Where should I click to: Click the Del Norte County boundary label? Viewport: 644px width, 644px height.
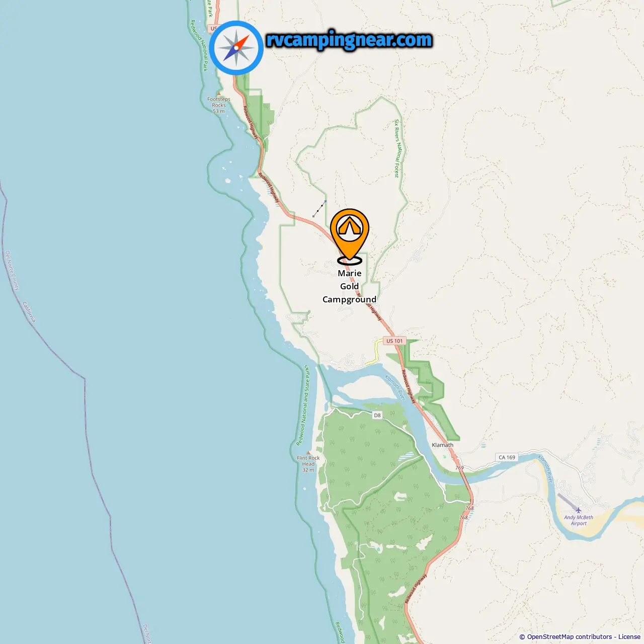click(x=12, y=270)
